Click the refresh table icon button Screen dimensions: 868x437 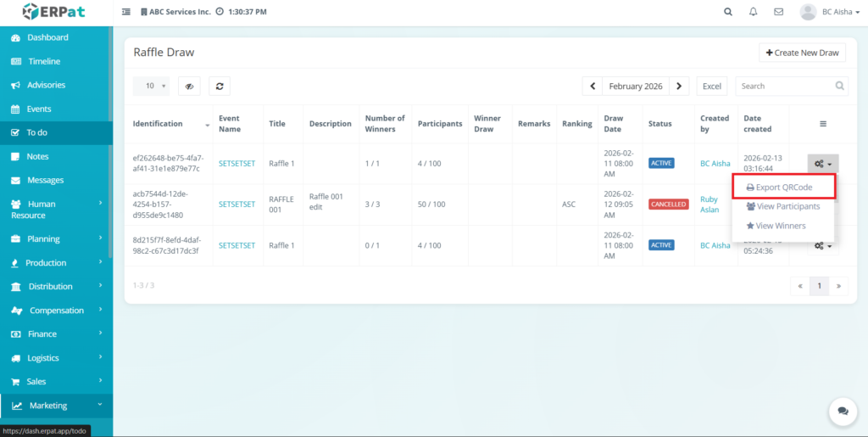click(x=220, y=86)
